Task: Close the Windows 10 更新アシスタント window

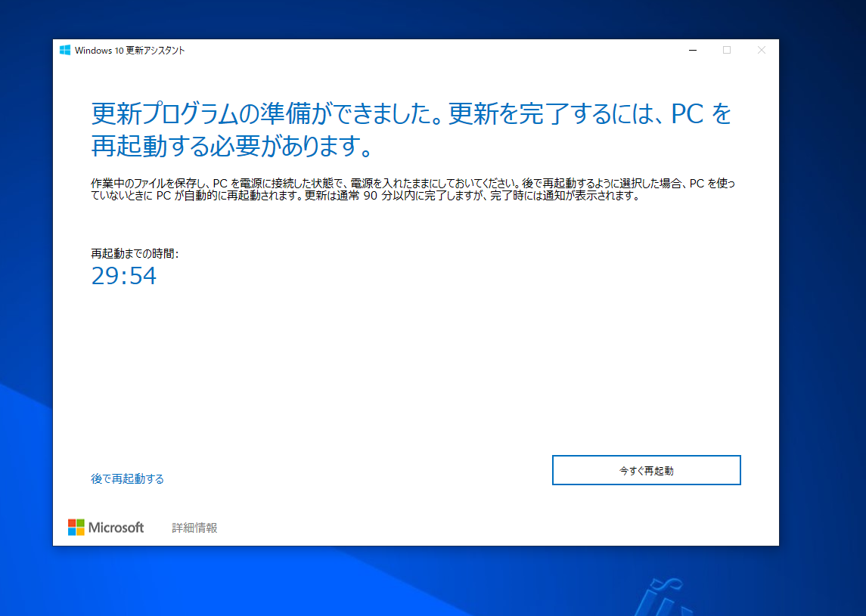Action: (761, 50)
